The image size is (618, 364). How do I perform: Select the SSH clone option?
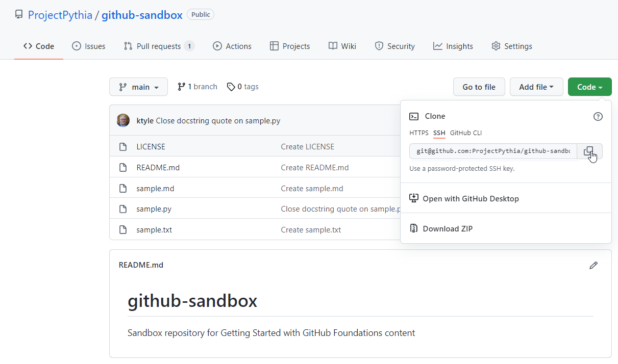click(x=439, y=133)
